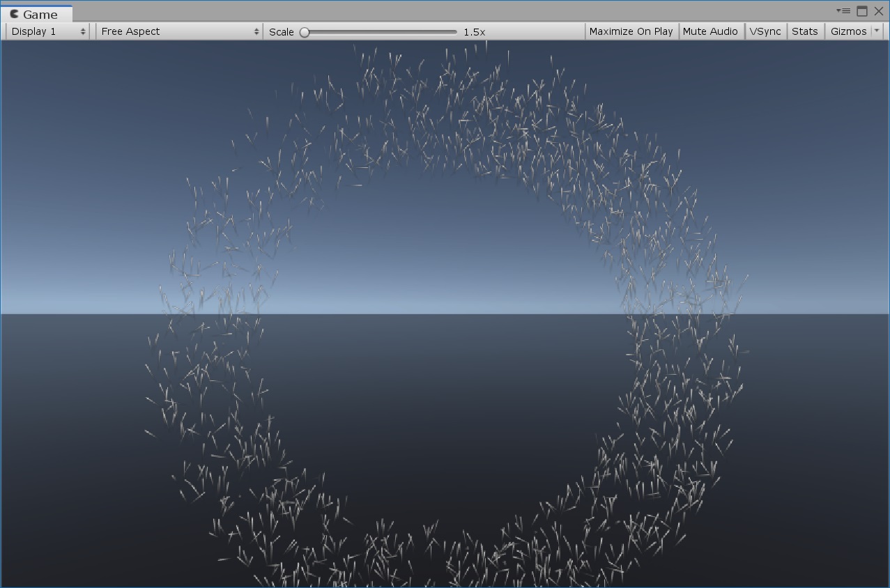Toggle Gizmos display
The width and height of the screenshot is (890, 588).
848,31
